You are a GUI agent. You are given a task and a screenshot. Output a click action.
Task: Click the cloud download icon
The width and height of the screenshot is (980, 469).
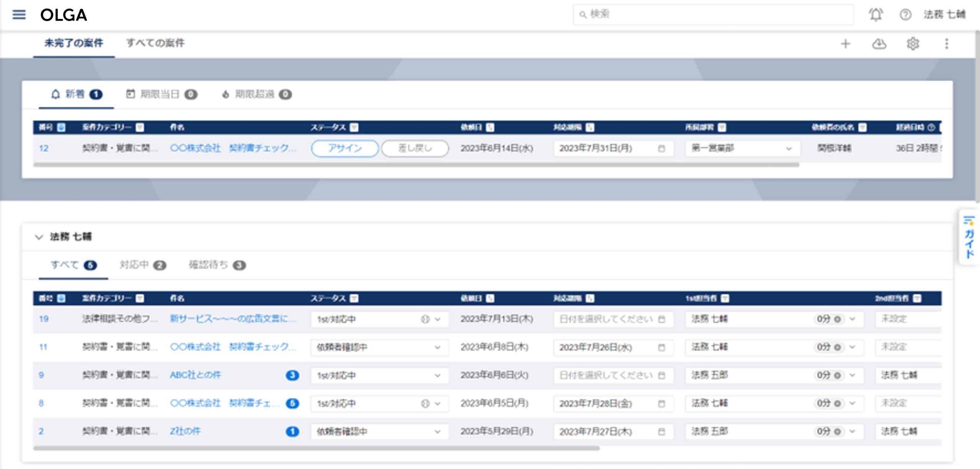click(879, 44)
